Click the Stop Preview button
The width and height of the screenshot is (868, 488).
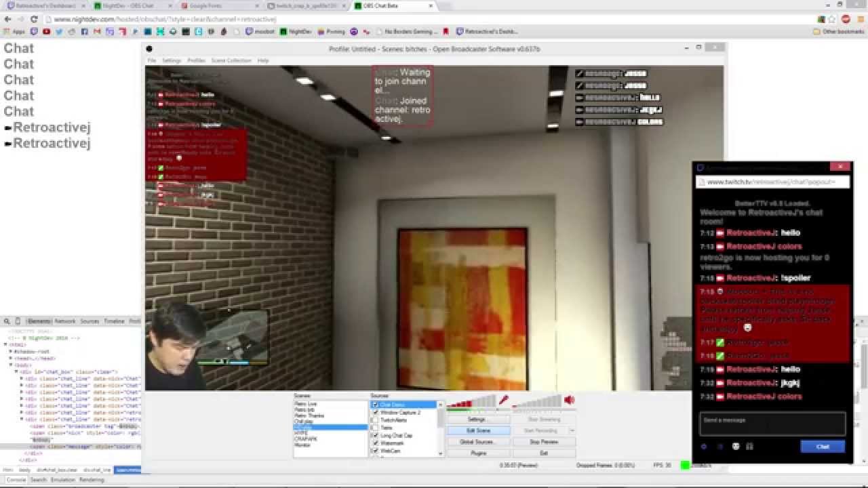click(544, 441)
